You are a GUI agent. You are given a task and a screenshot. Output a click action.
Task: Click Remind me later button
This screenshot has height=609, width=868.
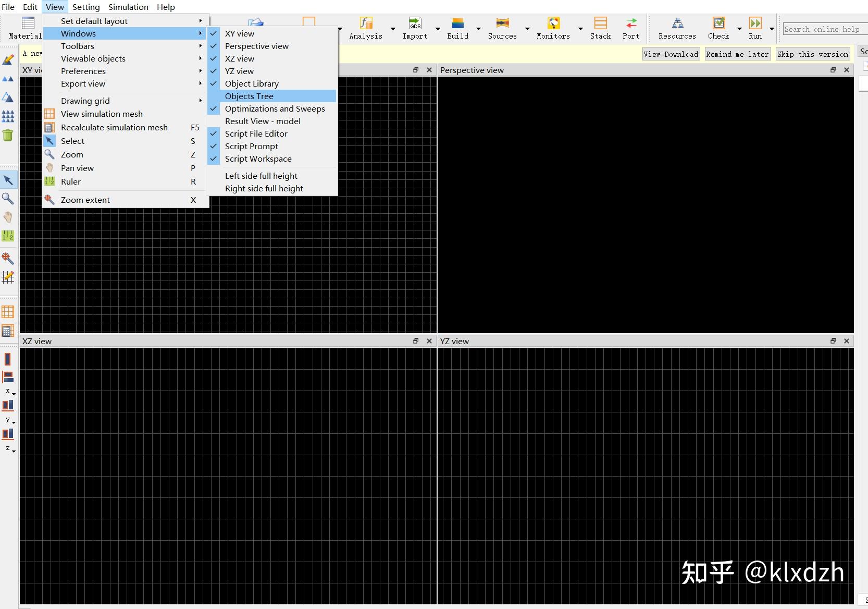(737, 54)
